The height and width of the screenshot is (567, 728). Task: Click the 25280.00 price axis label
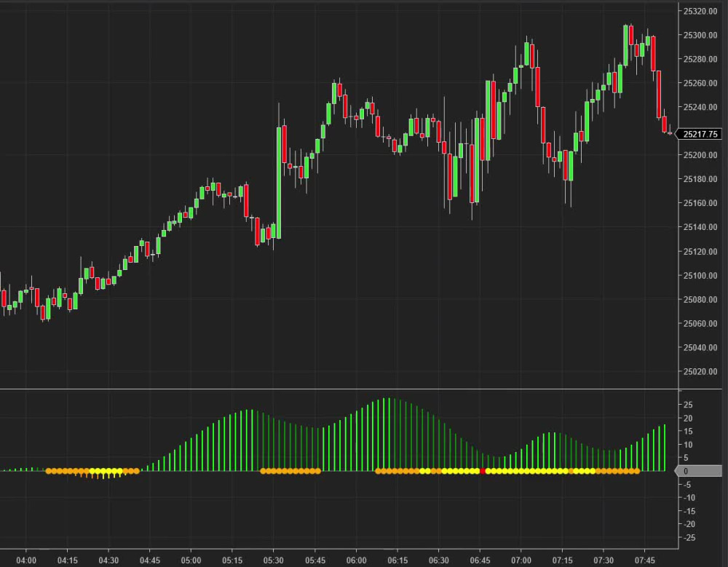700,59
